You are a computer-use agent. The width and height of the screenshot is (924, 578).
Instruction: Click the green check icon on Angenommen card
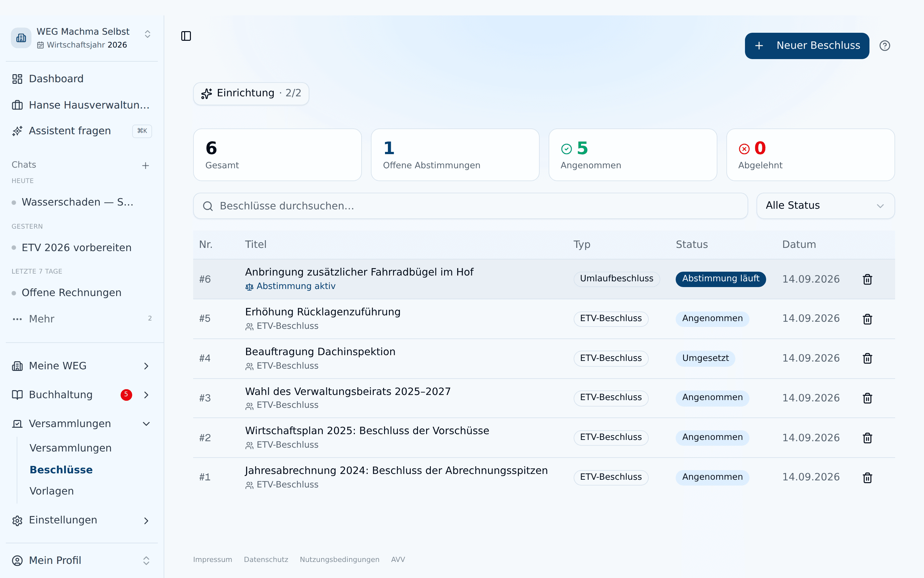[x=567, y=149]
